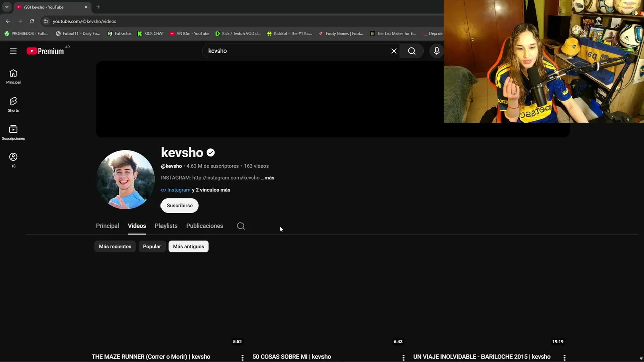644x362 pixels.
Task: Click kevsho channel profile picture
Action: [125, 179]
